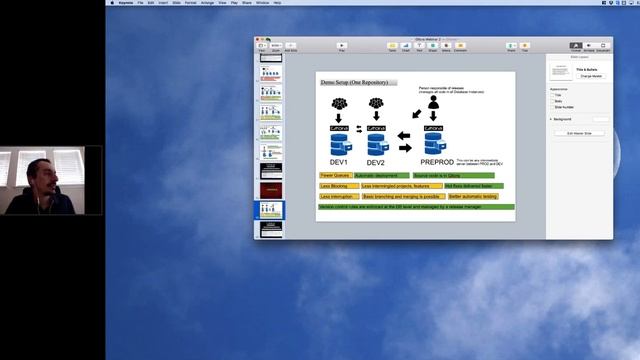Open the Help menu
This screenshot has width=640, height=360.
pos(277,2)
